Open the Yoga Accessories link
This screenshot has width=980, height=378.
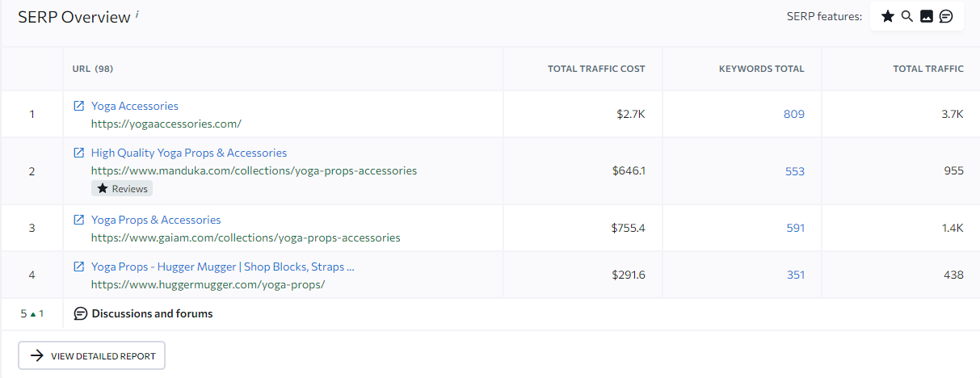135,106
